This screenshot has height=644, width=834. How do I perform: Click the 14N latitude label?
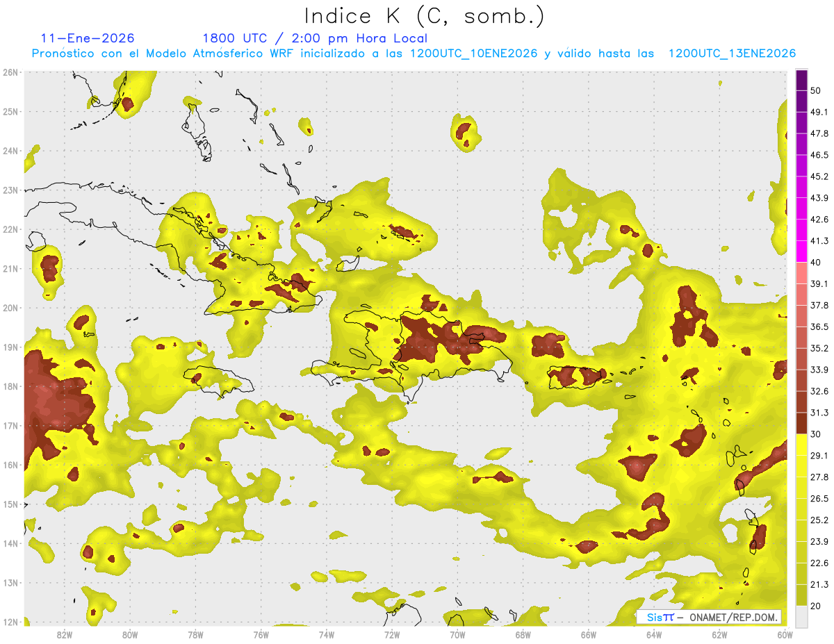click(x=10, y=543)
